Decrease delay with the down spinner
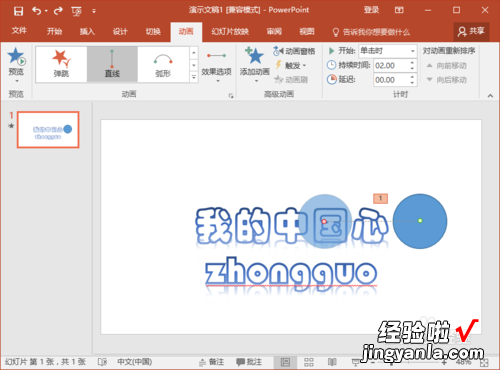The width and height of the screenshot is (500, 370). [x=412, y=83]
